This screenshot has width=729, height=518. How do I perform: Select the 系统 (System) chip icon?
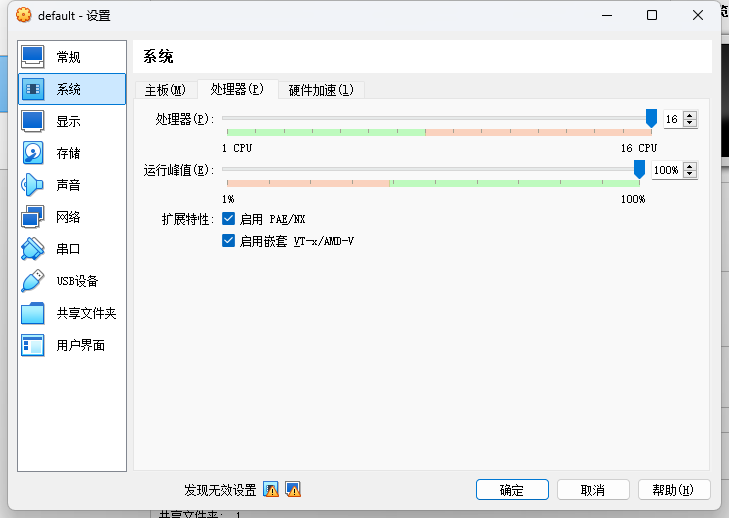tap(33, 89)
